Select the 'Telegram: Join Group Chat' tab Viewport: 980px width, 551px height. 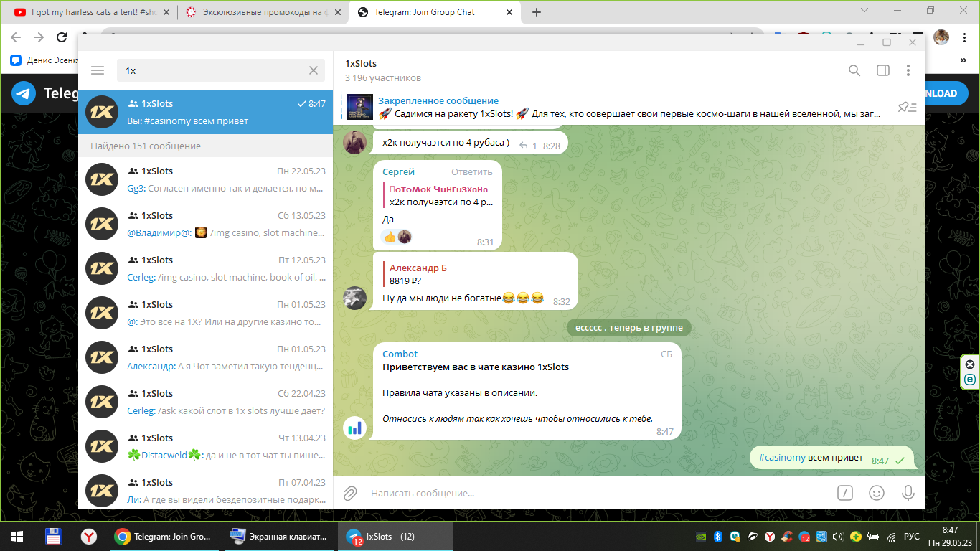433,12
